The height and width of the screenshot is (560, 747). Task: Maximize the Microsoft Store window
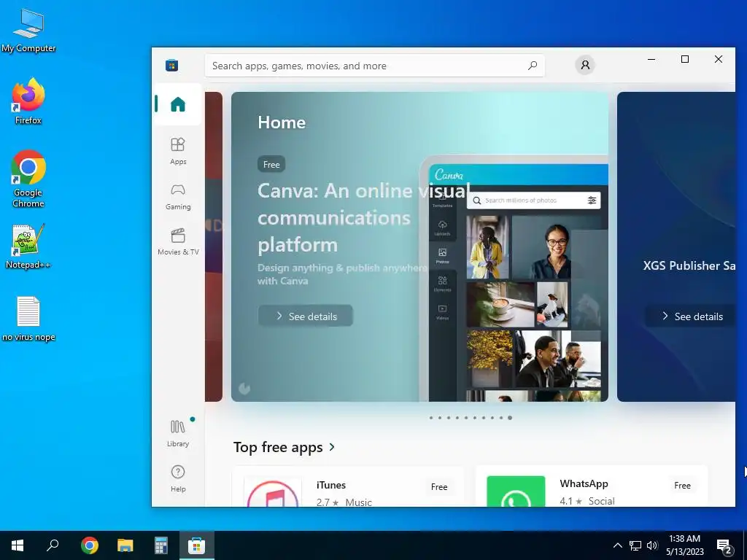pyautogui.click(x=684, y=59)
